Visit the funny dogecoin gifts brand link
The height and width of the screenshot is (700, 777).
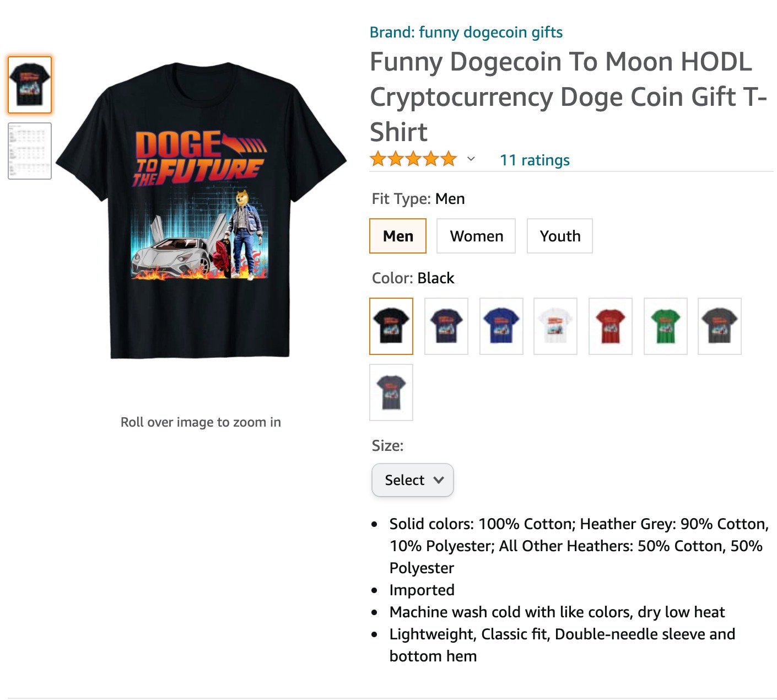(x=466, y=32)
